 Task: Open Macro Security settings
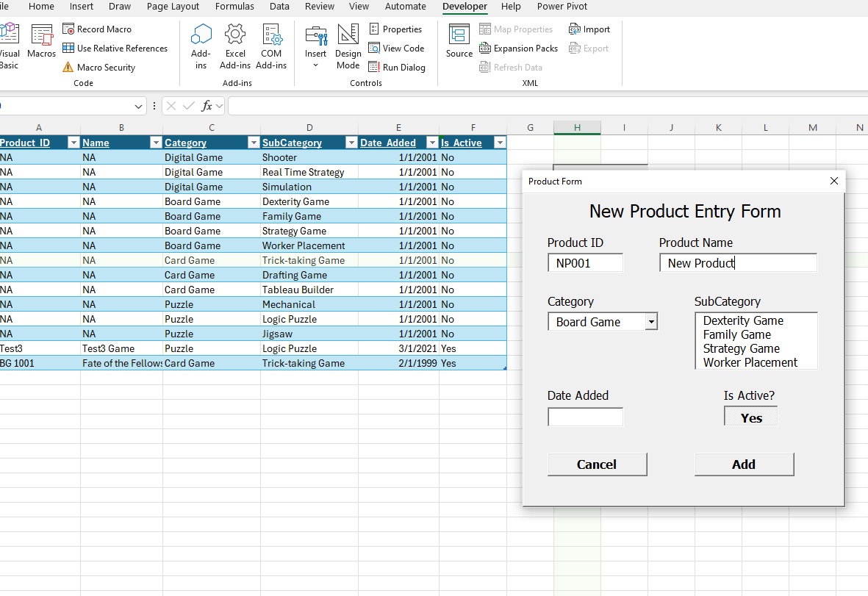coord(98,68)
